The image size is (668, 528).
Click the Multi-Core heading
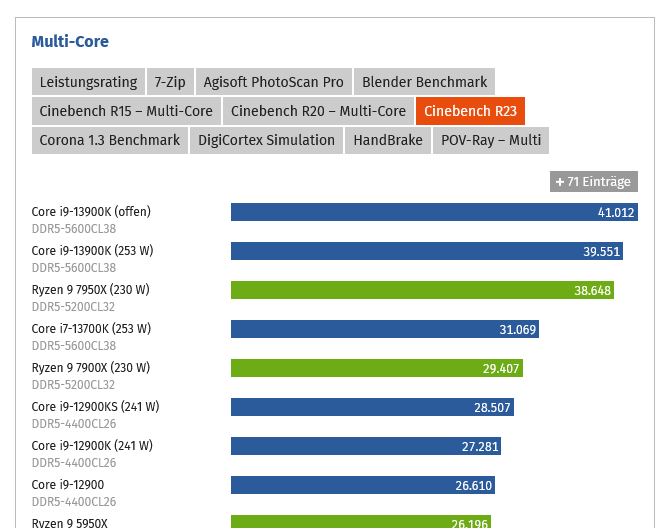70,41
